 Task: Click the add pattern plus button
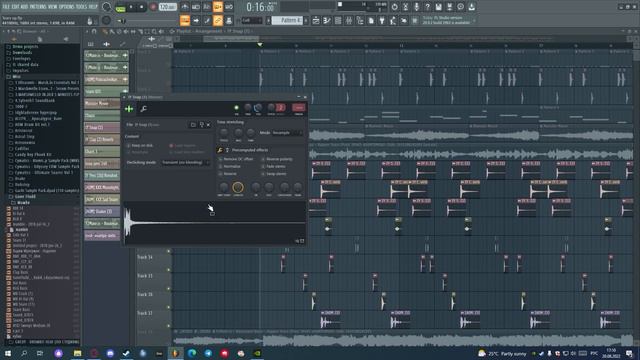point(306,20)
